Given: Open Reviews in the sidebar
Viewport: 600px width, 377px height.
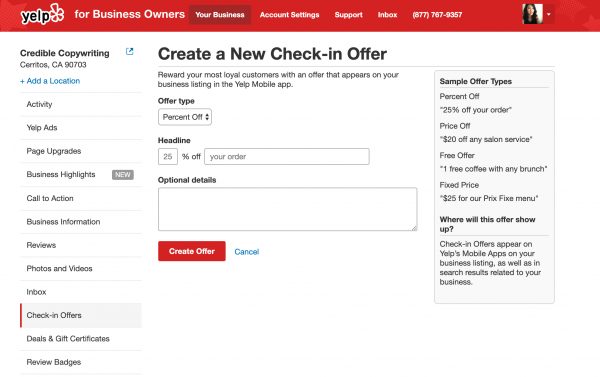Looking at the screenshot, I should point(81,245).
